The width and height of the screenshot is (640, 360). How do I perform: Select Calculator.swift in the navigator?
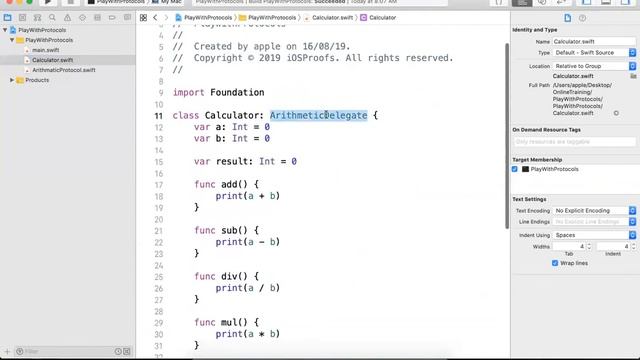pos(52,60)
